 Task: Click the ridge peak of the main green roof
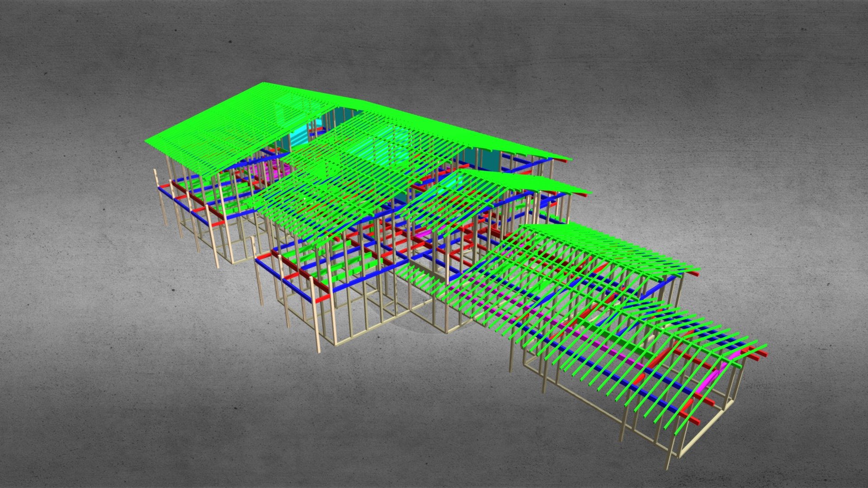[264, 83]
